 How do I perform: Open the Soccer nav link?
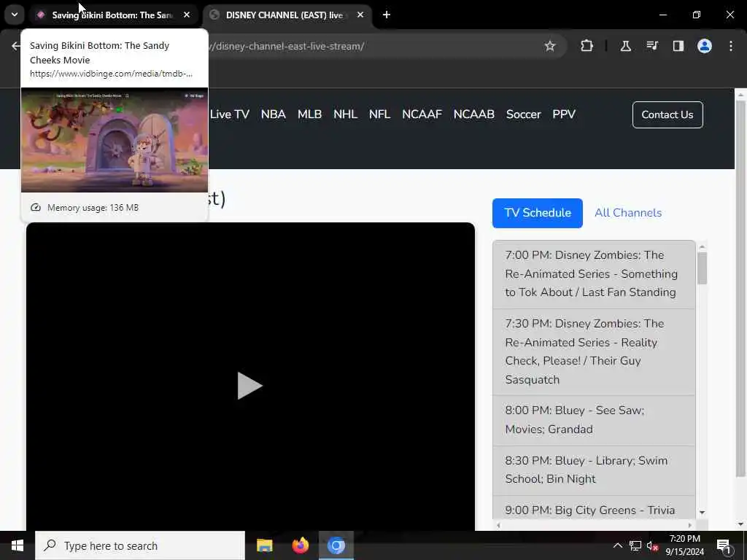524,114
